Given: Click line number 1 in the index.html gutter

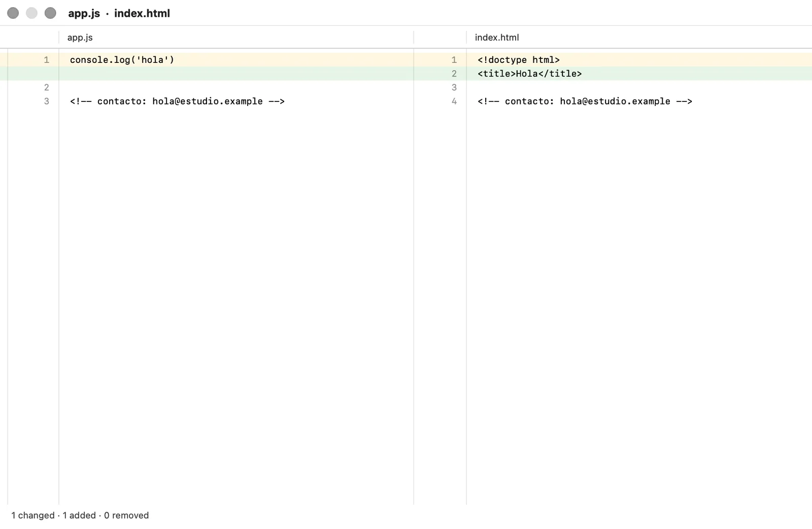Looking at the screenshot, I should 454,60.
